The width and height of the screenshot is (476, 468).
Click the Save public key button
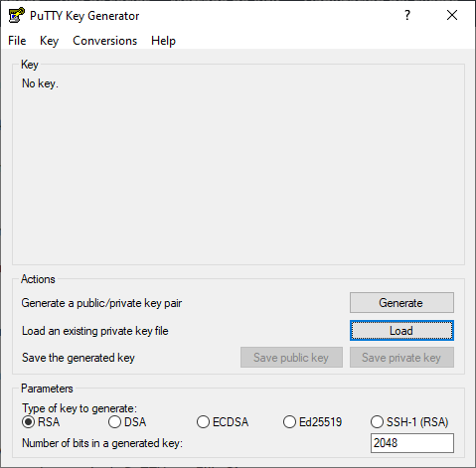pyautogui.click(x=291, y=358)
